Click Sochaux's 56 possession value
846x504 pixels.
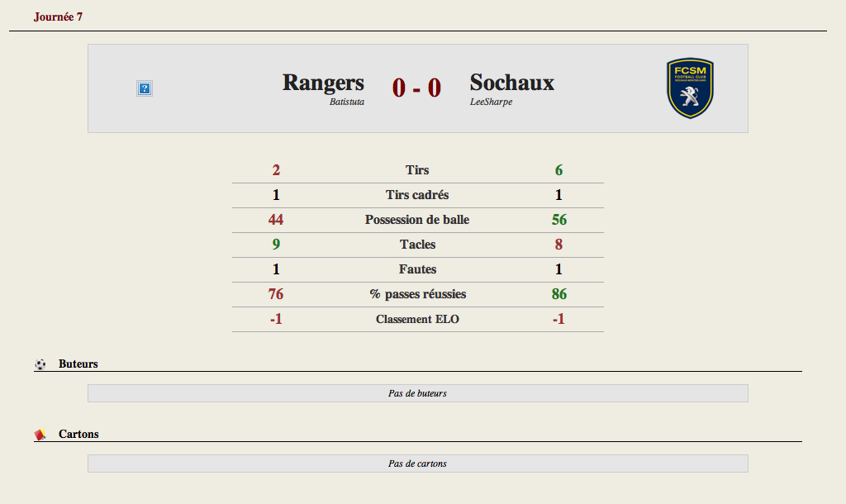[x=559, y=220]
